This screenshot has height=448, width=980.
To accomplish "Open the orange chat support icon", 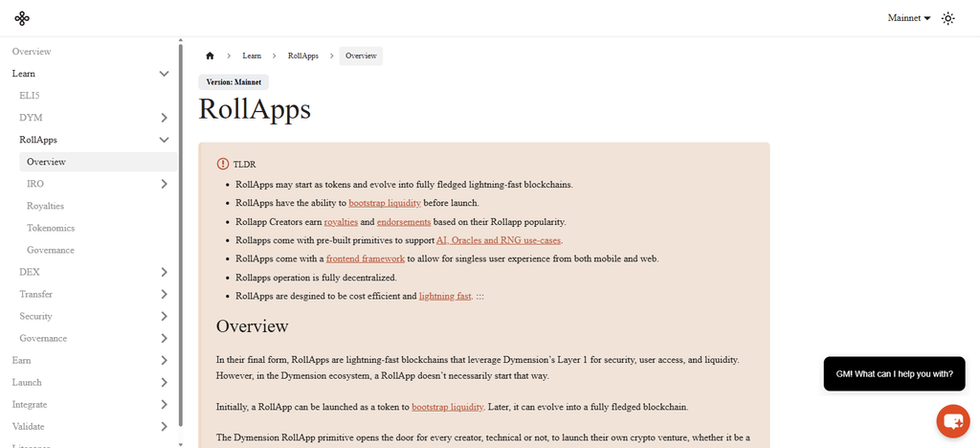I will click(x=953, y=421).
